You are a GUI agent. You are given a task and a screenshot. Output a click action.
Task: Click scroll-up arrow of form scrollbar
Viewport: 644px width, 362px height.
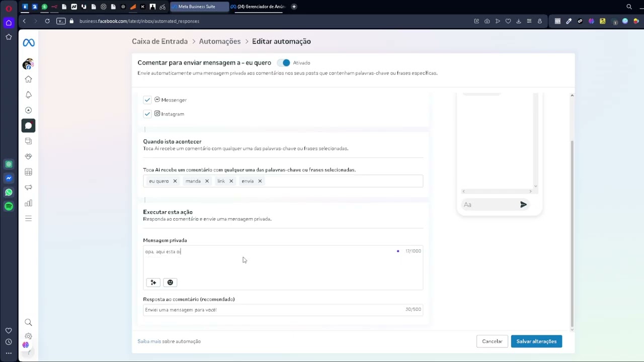tap(572, 96)
